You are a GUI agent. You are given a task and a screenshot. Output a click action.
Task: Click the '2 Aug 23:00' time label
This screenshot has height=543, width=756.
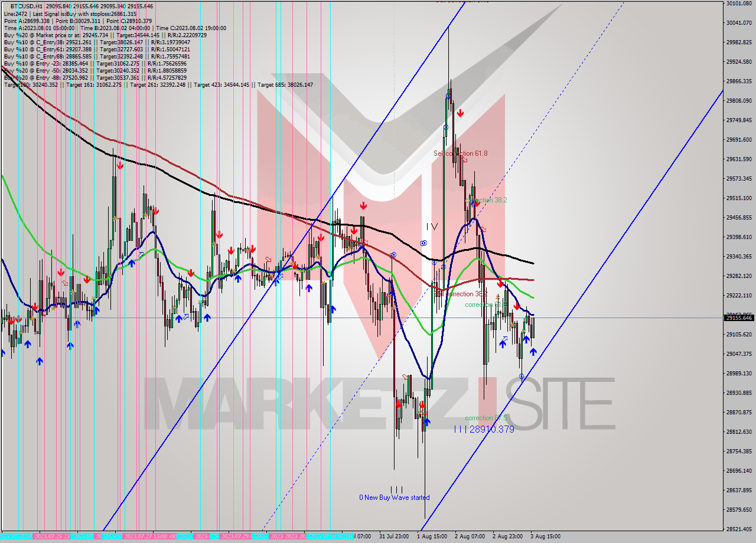[x=507, y=537]
